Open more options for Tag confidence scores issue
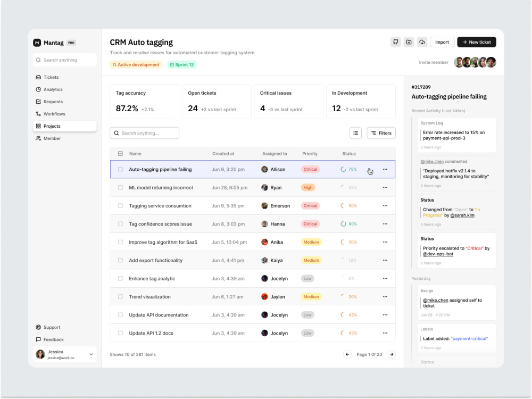Screen dimensions: 532x399 385,224
